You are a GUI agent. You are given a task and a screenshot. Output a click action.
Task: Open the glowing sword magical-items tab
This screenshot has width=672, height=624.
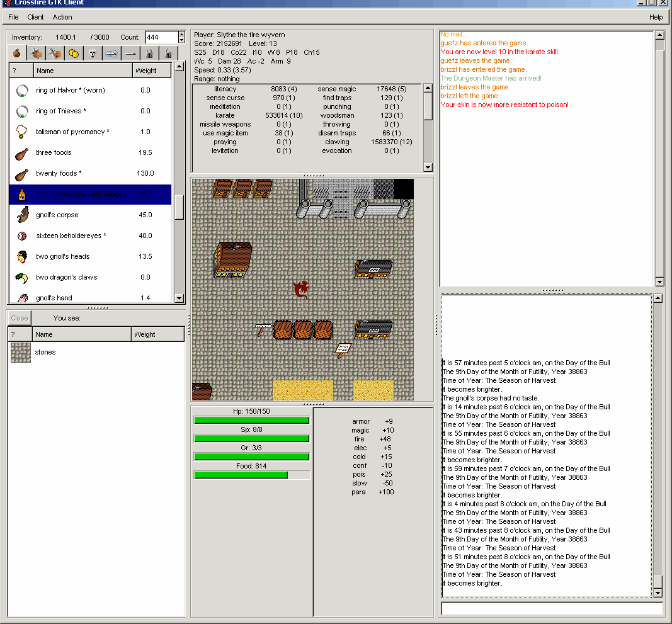click(x=111, y=53)
